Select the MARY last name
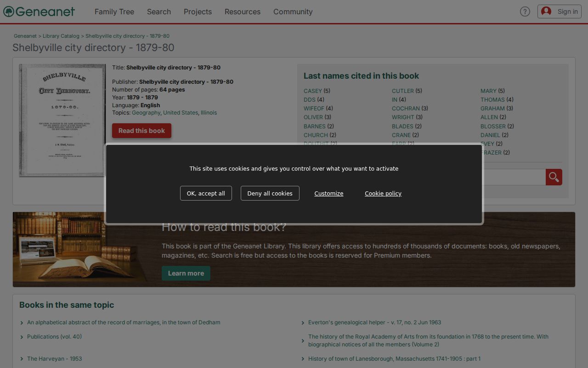The image size is (588, 368). pos(488,91)
